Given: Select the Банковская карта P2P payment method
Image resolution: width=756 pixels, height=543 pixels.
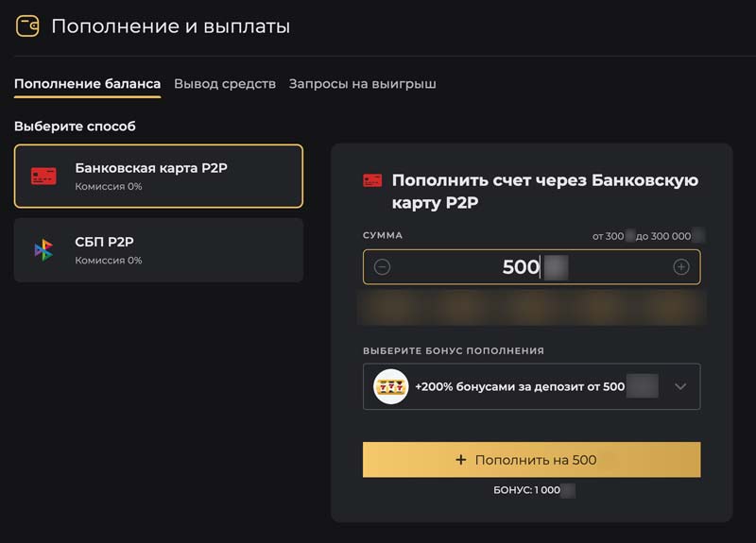Looking at the screenshot, I should click(x=159, y=176).
